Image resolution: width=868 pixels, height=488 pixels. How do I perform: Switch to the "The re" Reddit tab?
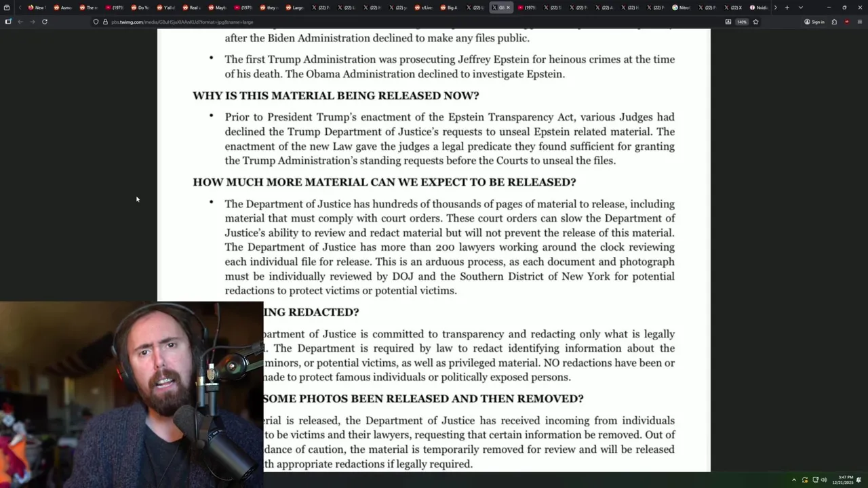[x=88, y=7]
